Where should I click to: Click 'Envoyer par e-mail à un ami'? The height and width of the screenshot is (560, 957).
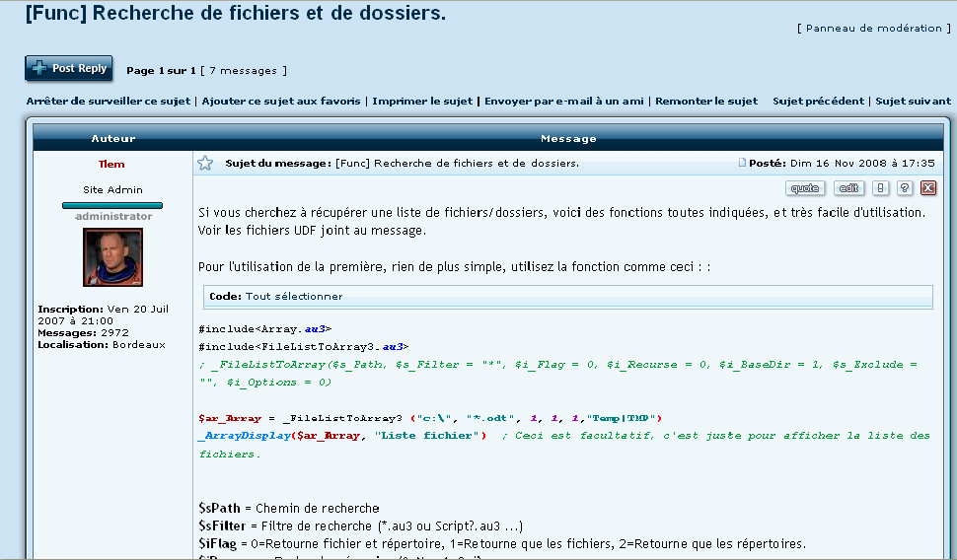coord(563,101)
